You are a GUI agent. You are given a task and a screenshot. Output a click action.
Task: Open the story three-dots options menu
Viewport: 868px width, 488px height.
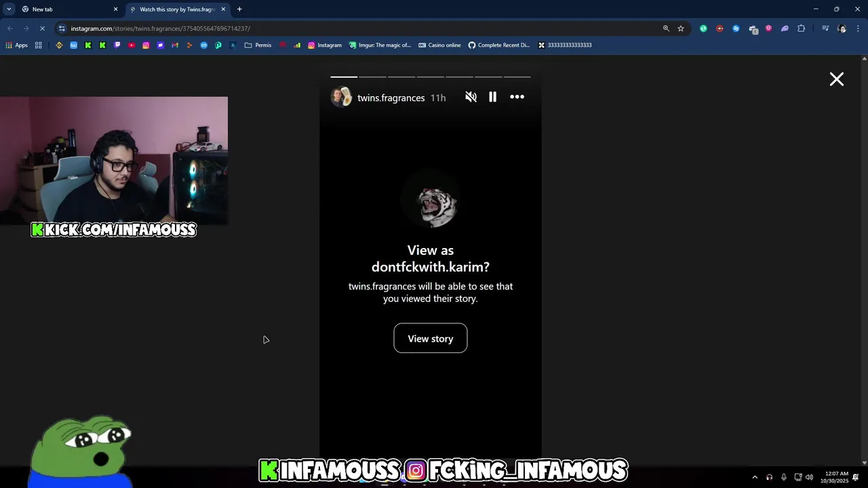(x=517, y=97)
